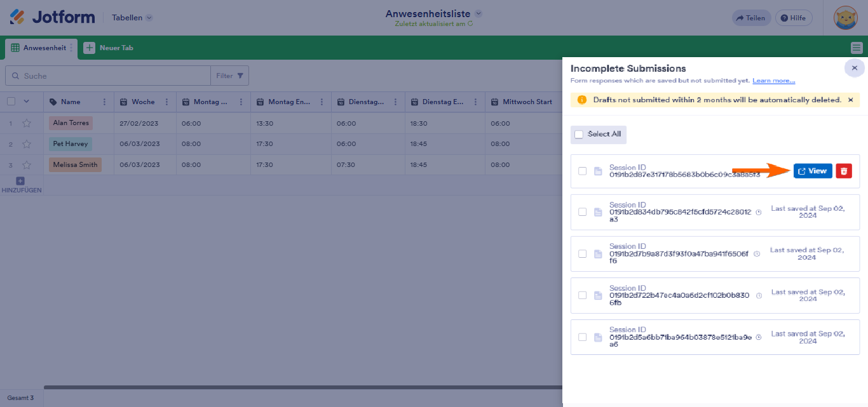Click the document icon of session 0191b2d5a6

598,337
